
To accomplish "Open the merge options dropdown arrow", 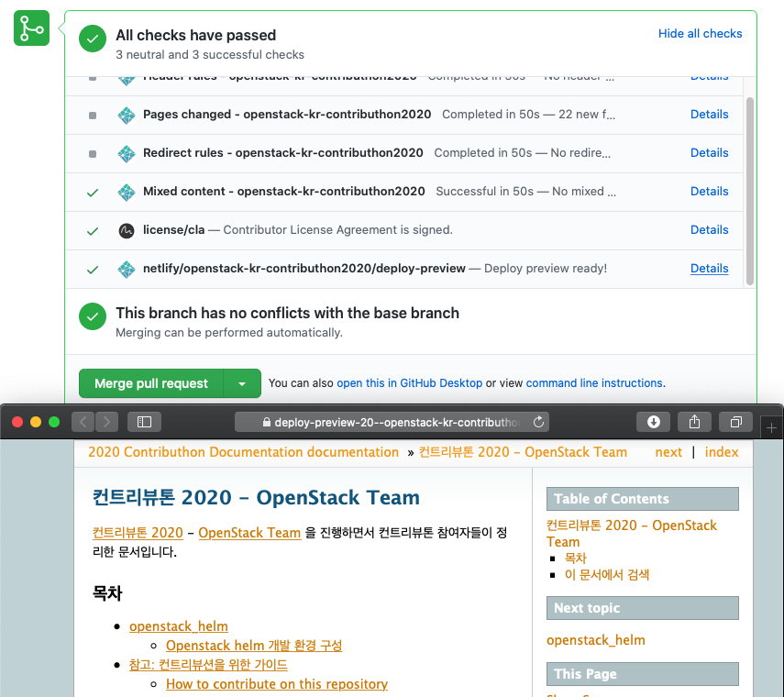I will 242,383.
